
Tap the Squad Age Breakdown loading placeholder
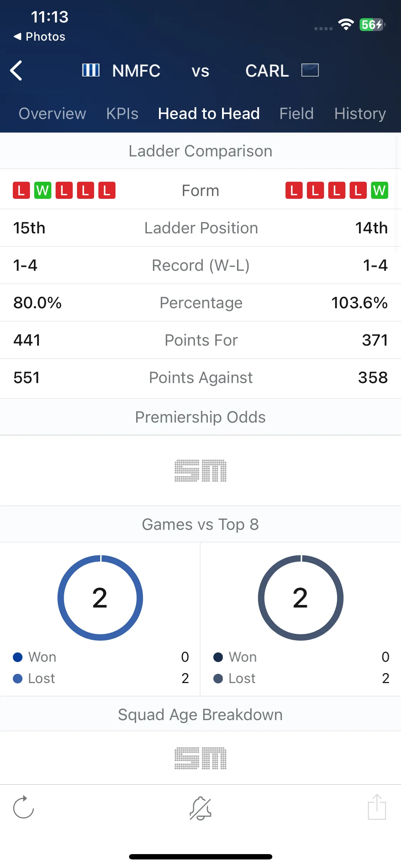[x=200, y=758]
